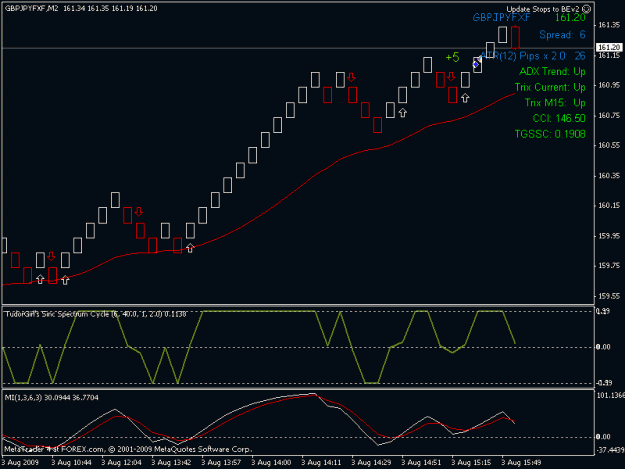Viewport: 625px width, 469px height.
Task: Select the 'CCI: 146.50' readout
Action: pyautogui.click(x=559, y=118)
